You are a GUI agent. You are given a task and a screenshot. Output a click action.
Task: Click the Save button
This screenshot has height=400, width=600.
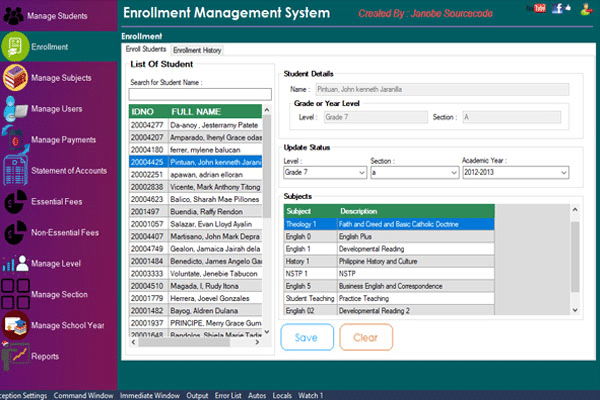307,337
